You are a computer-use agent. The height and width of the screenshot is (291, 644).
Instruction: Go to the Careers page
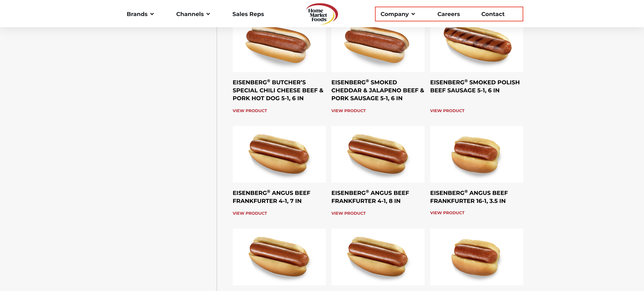[449, 14]
